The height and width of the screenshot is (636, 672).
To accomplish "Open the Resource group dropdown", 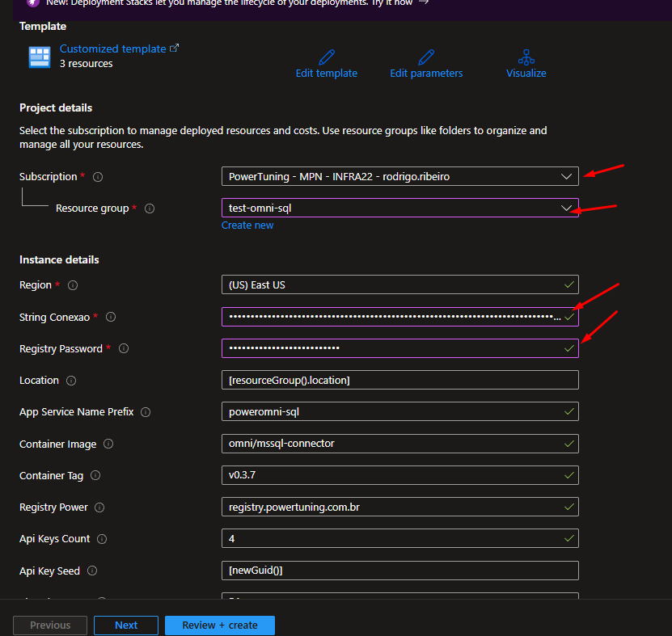I will (399, 208).
